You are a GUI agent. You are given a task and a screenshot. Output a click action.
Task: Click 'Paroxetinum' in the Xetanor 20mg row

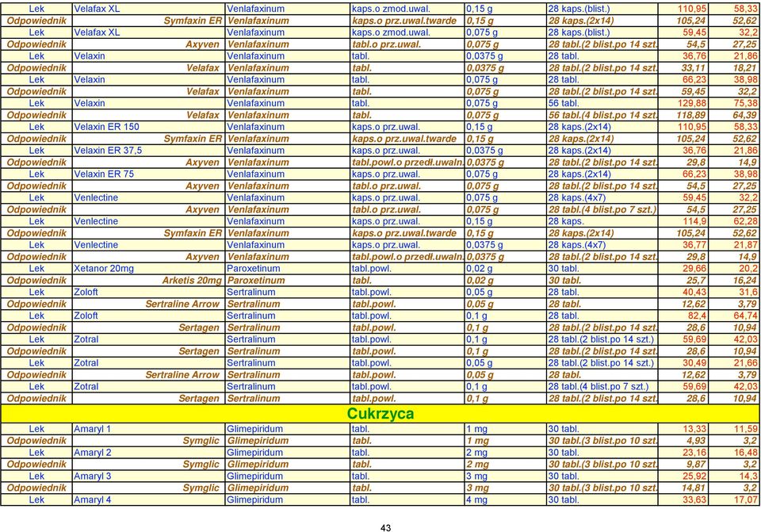[254, 269]
